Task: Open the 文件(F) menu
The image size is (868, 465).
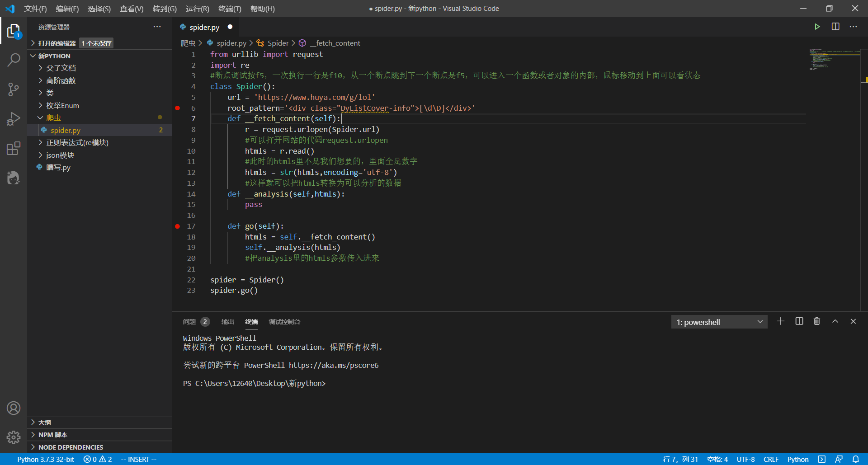Action: click(x=35, y=9)
